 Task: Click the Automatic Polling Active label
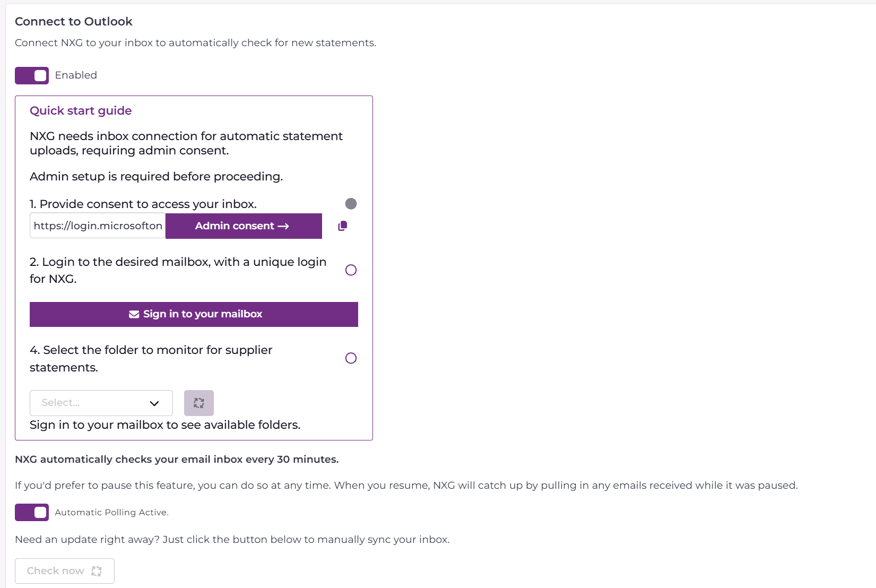click(111, 513)
